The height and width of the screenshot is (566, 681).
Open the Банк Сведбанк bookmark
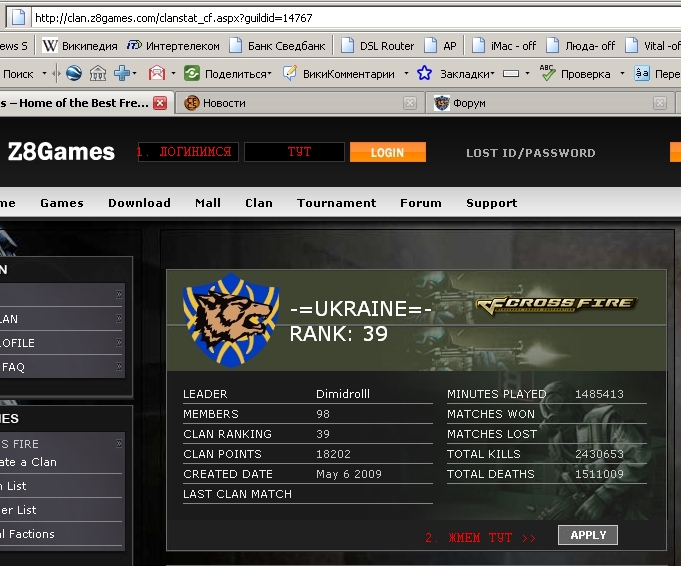coord(277,46)
